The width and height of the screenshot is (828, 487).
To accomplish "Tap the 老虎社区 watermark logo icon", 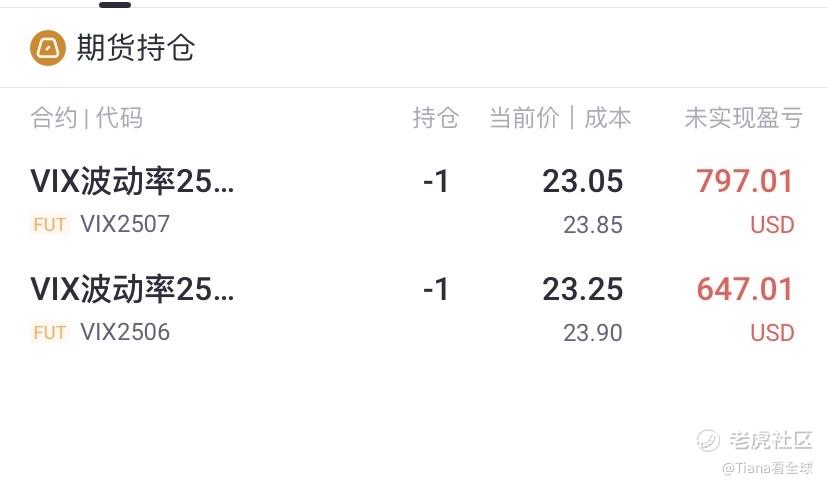I will (x=708, y=440).
